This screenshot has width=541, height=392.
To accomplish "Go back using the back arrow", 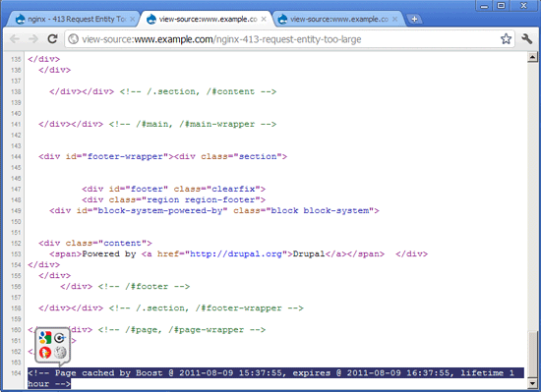I will point(15,39).
